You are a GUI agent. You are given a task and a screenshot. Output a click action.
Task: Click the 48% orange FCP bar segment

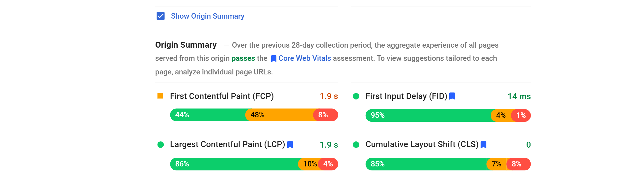(x=279, y=115)
